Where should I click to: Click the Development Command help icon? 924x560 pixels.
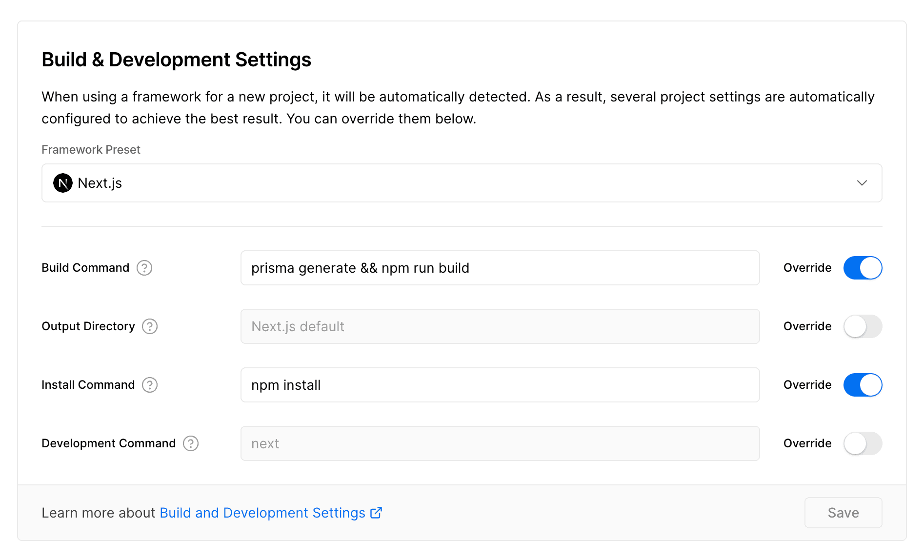point(190,443)
